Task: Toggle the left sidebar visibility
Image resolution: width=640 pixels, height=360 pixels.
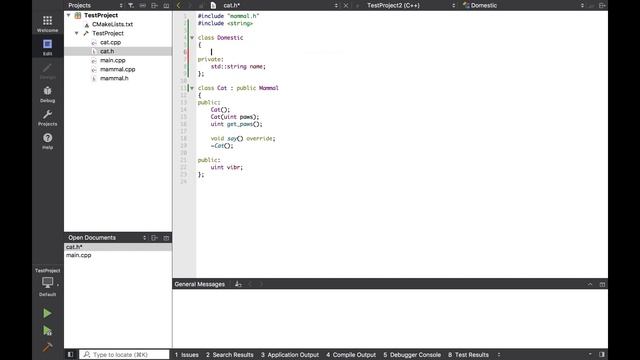Action: [71, 354]
